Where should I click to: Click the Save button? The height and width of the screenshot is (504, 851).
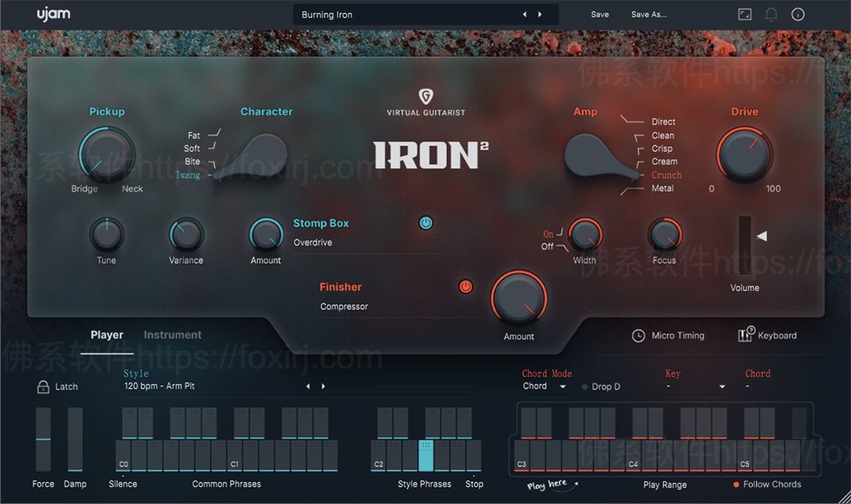pyautogui.click(x=599, y=13)
